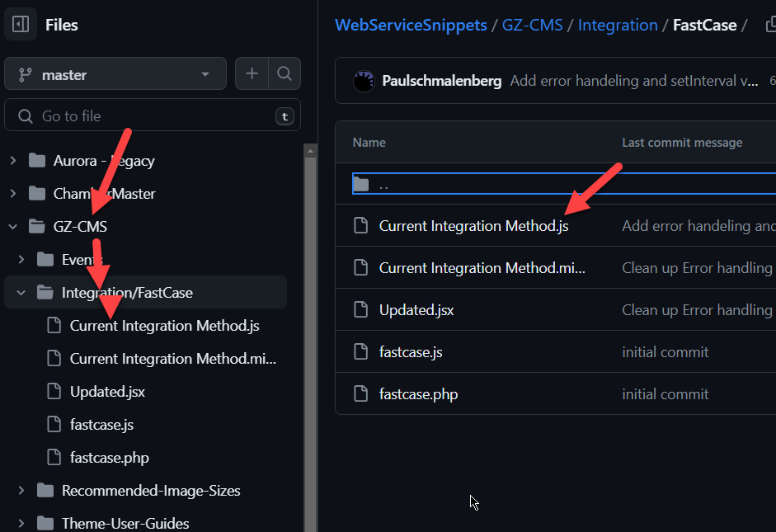Select fastcase.js in the sidebar tree

click(101, 425)
